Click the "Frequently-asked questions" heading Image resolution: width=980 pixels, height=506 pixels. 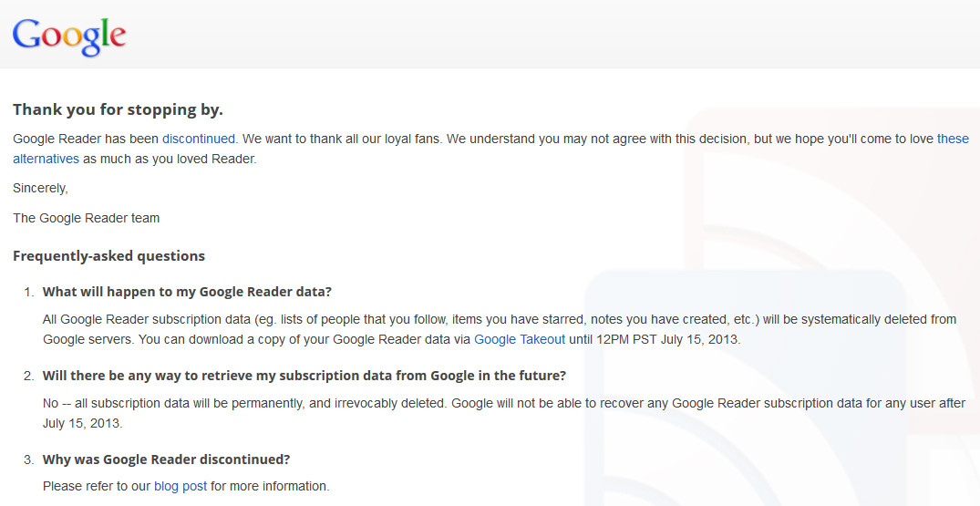coord(108,256)
